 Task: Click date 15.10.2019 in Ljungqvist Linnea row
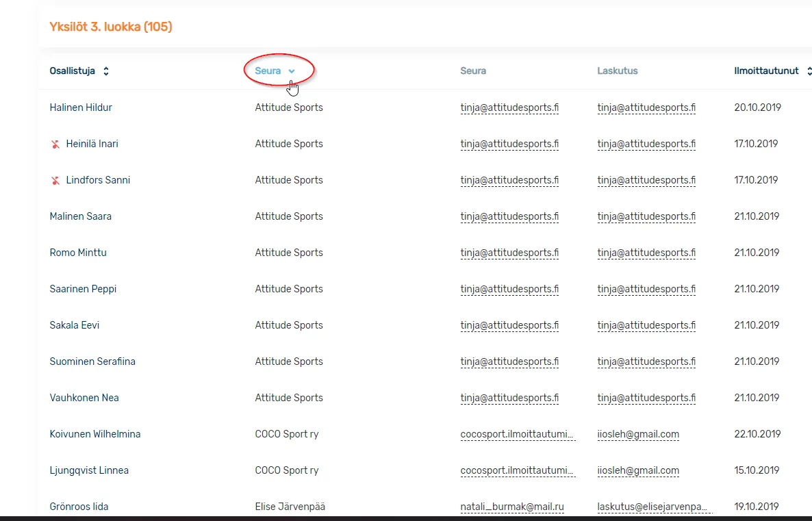[757, 470]
